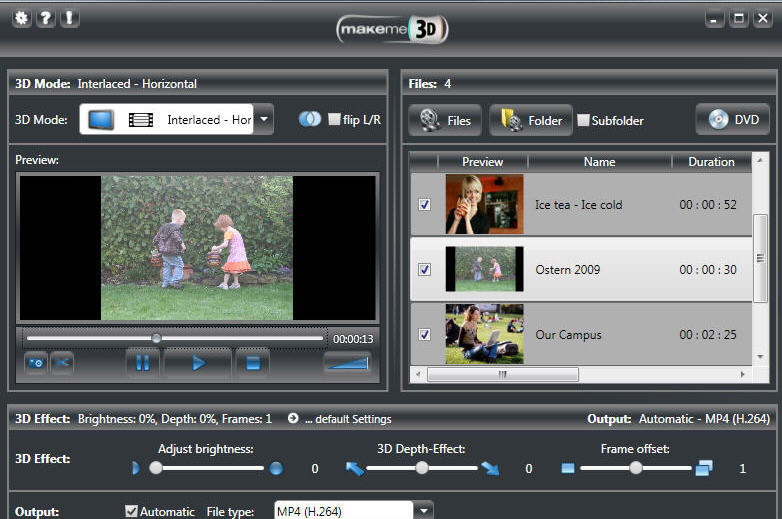Take a snapshot with the camera icon
Screen dimensions: 782x519
click(35, 362)
